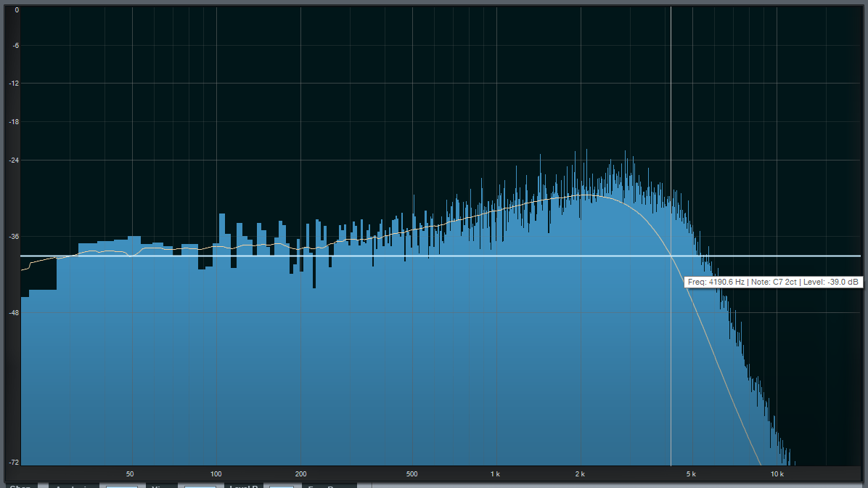868x488 pixels.
Task: Click the 200 Hz frequency axis label
Action: (300, 474)
